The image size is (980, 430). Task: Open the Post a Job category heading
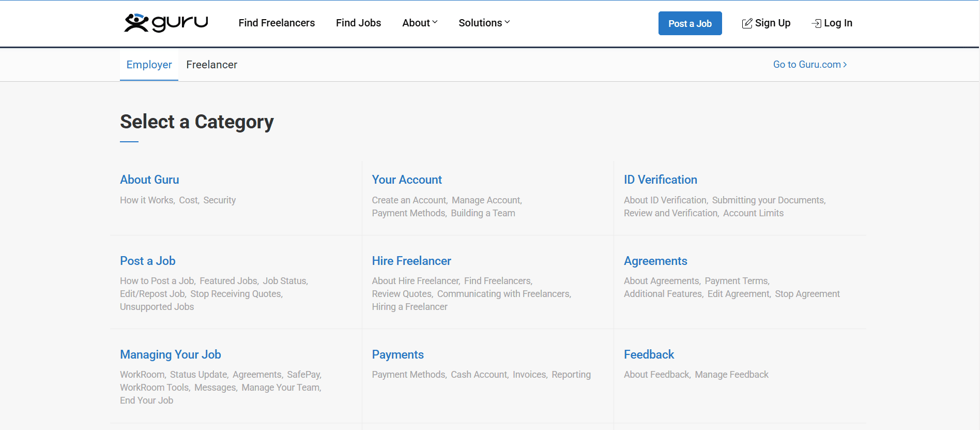(x=147, y=261)
